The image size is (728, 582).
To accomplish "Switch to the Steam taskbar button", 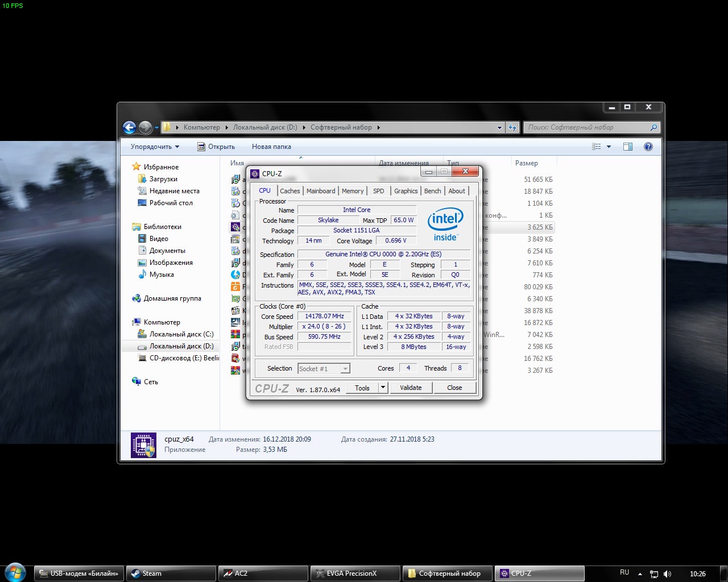I will (x=171, y=573).
